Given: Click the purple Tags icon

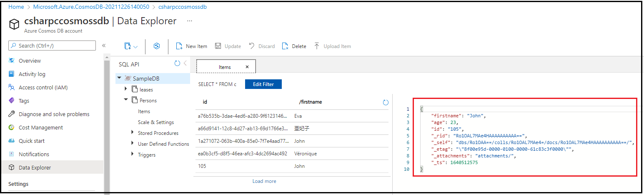Looking at the screenshot, I should pyautogui.click(x=12, y=101).
